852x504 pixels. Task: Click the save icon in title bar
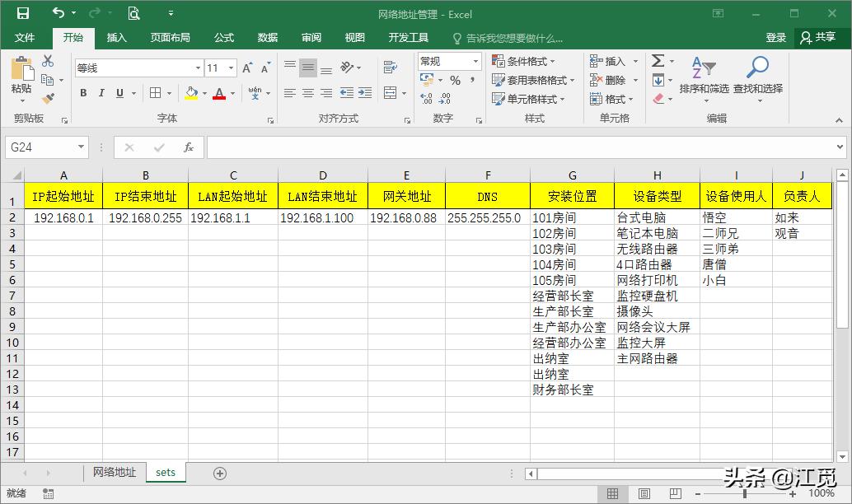22,13
